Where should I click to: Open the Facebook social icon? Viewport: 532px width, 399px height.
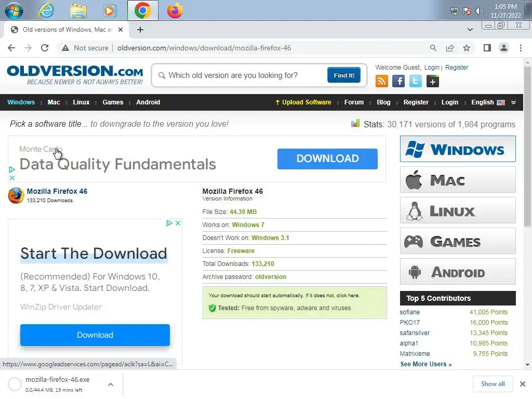pos(398,82)
